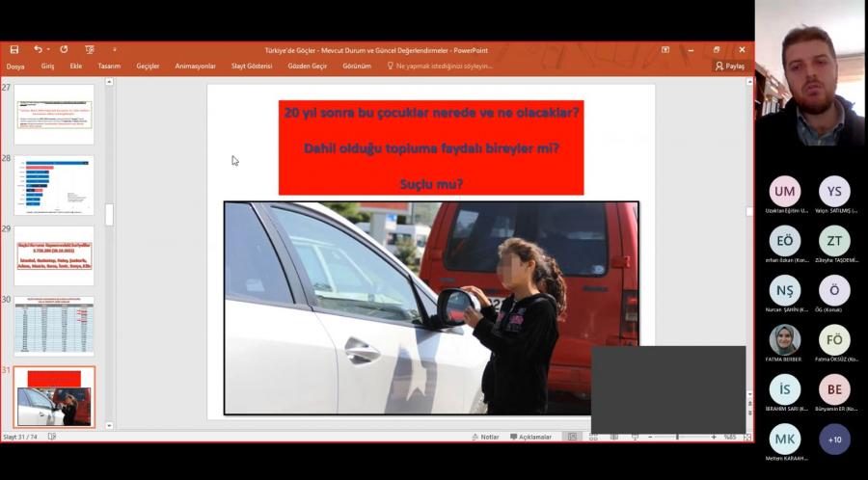Click the Save icon in quick access toolbar
Viewport: 868px width, 480px height.
coord(14,49)
